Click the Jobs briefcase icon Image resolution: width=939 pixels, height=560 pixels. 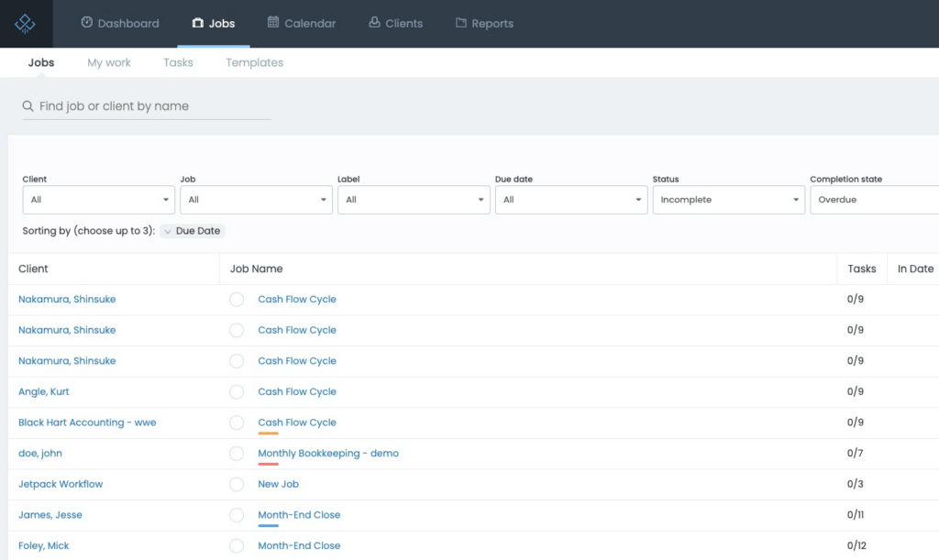(x=197, y=23)
